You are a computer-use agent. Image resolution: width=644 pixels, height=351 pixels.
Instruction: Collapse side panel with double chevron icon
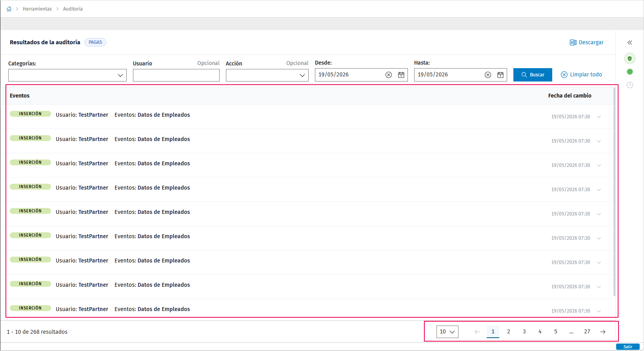tap(630, 43)
